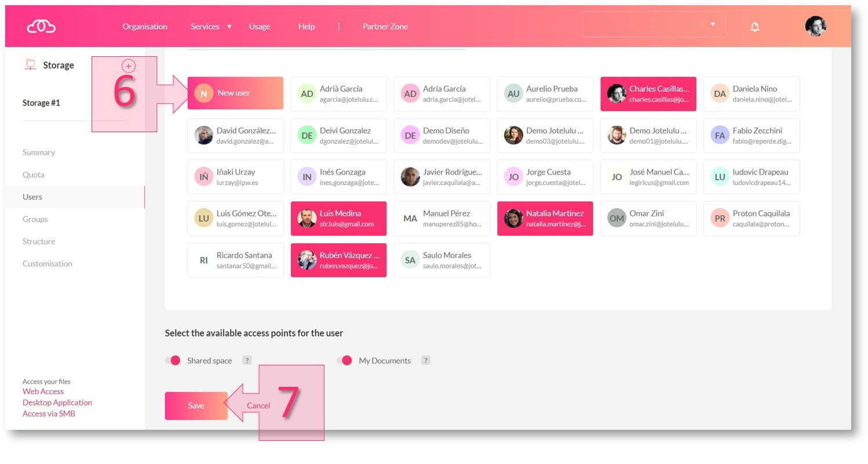Click the plus icon beside Storage
Viewport: 868px width, 464px height.
click(129, 66)
